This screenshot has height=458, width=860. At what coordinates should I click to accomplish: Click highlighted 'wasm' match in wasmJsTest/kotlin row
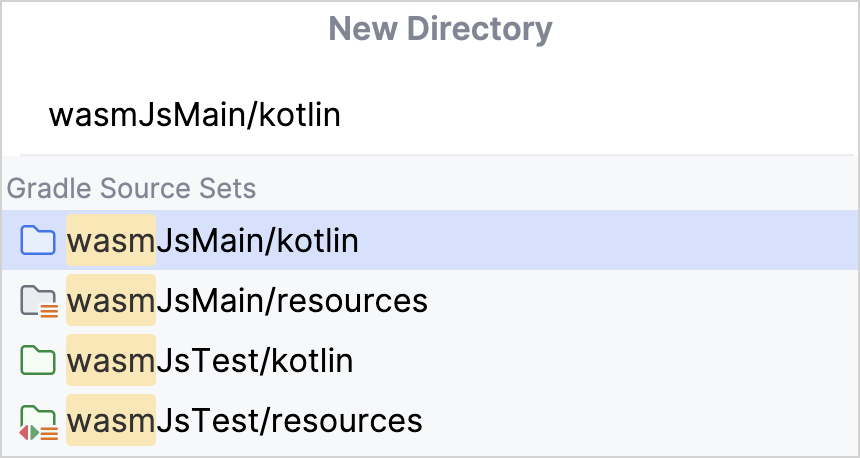110,361
